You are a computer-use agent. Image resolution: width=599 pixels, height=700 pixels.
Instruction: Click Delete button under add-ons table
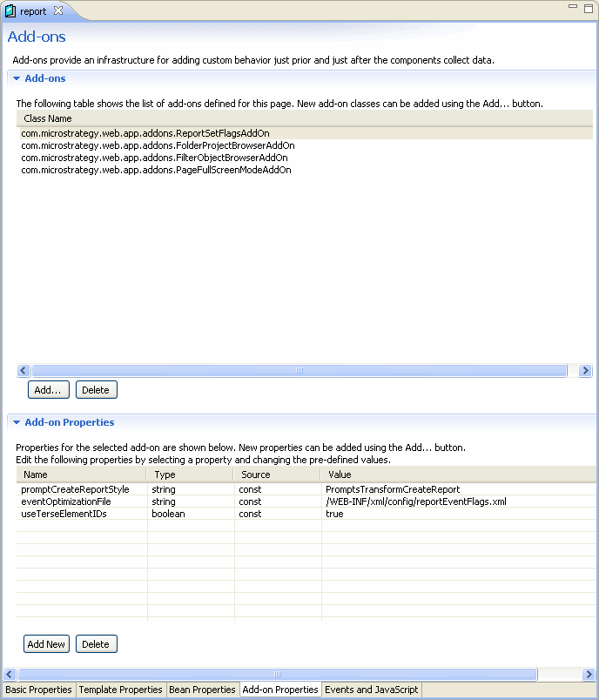96,390
